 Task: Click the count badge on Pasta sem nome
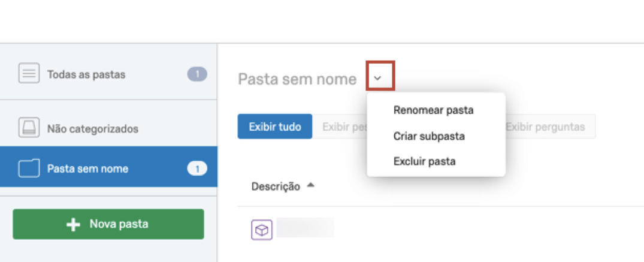(196, 168)
